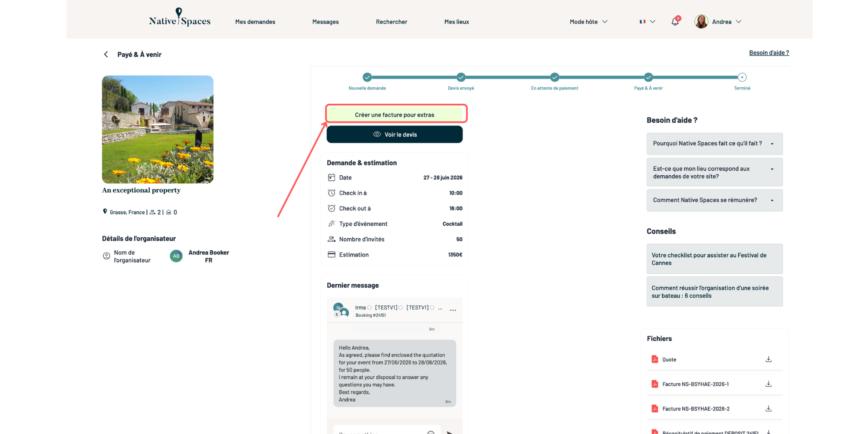Viewport: 868px width, 434px height.
Task: Download Facture NS-BSYHAE-2026-2
Action: [768, 409]
